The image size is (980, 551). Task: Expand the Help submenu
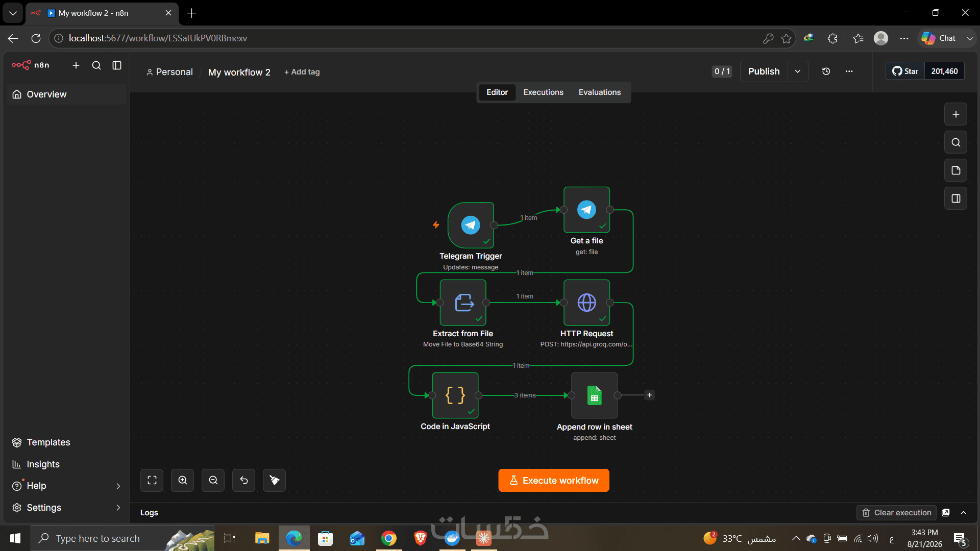(118, 486)
